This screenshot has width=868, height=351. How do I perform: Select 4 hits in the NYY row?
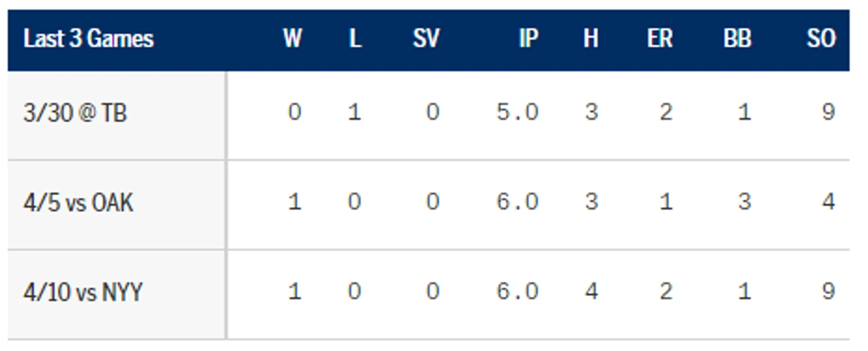pyautogui.click(x=591, y=292)
